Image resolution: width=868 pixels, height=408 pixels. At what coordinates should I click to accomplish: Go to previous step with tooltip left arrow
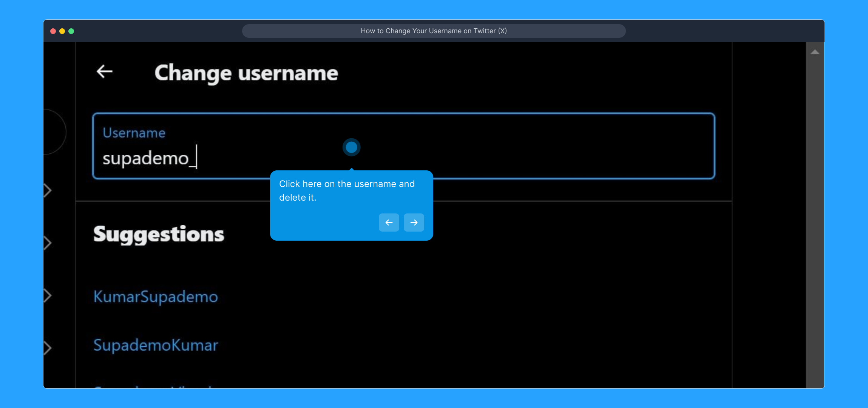[389, 223]
